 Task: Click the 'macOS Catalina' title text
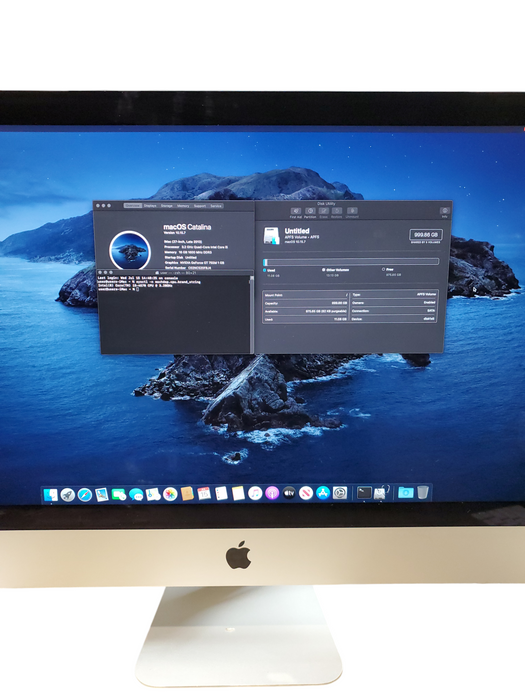coord(187,227)
